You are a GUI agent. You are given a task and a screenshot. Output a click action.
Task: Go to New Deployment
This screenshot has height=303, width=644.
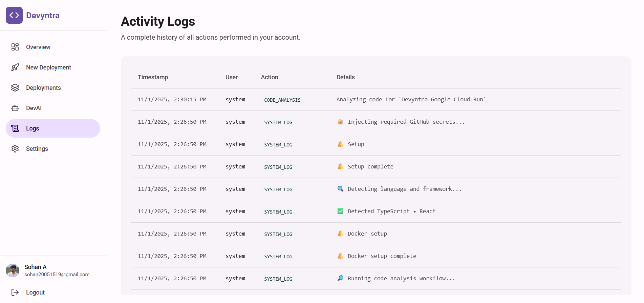pos(48,67)
